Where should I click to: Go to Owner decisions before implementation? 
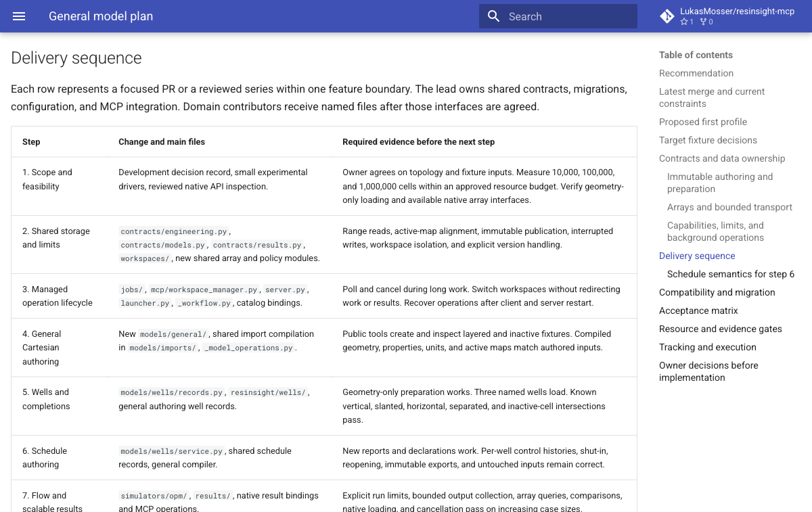[x=708, y=371]
